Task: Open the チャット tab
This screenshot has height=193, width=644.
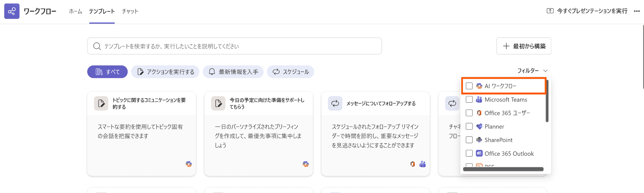Action: click(x=130, y=11)
